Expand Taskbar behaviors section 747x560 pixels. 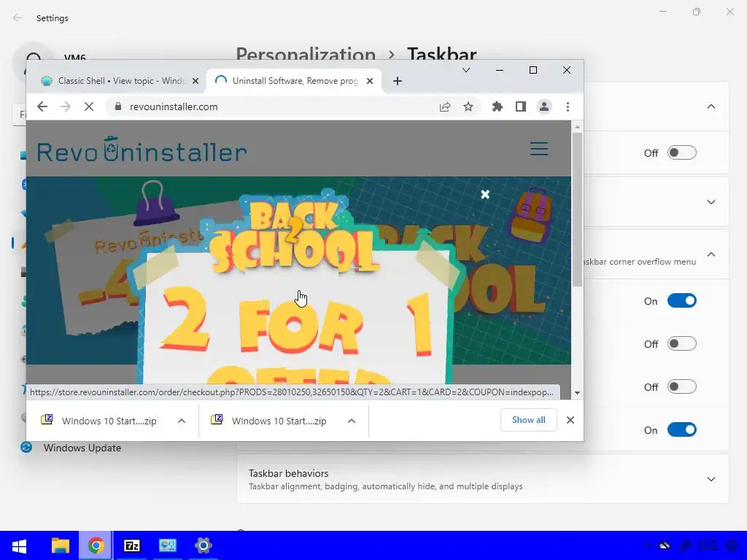(483, 479)
